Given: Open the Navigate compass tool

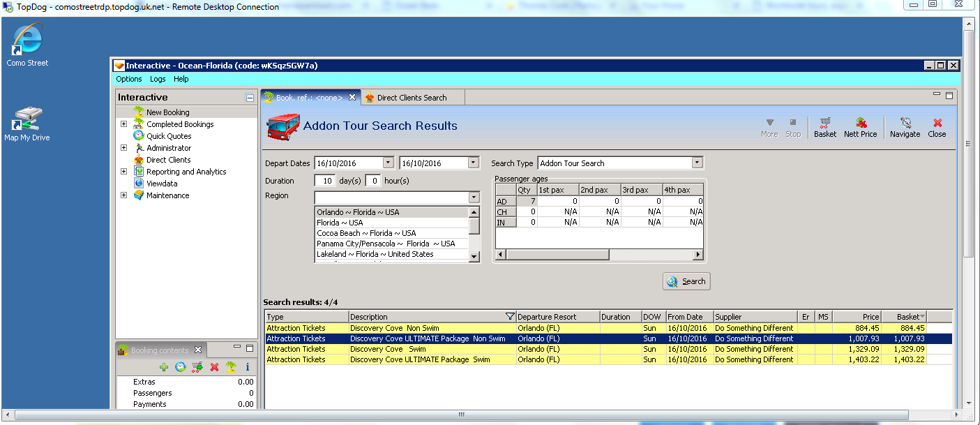Looking at the screenshot, I should pyautogui.click(x=905, y=127).
